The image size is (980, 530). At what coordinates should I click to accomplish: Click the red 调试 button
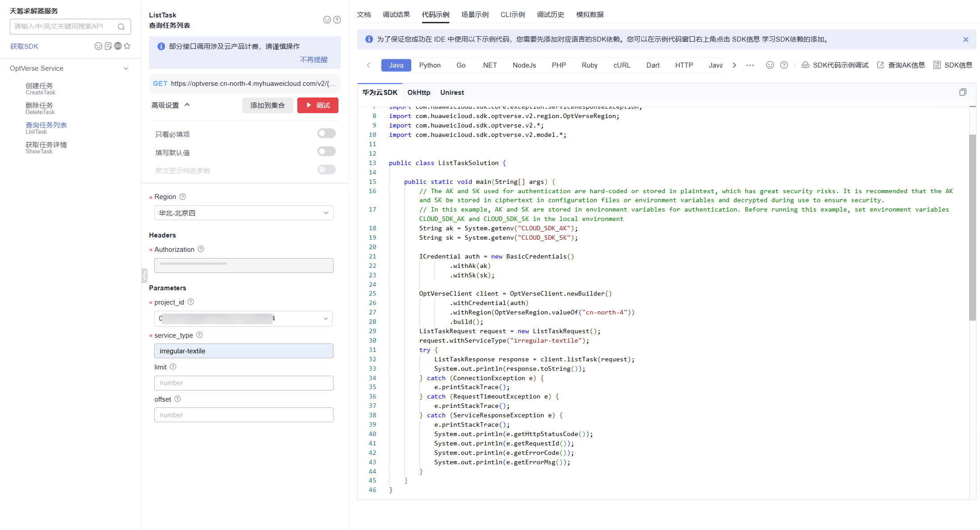pyautogui.click(x=318, y=105)
